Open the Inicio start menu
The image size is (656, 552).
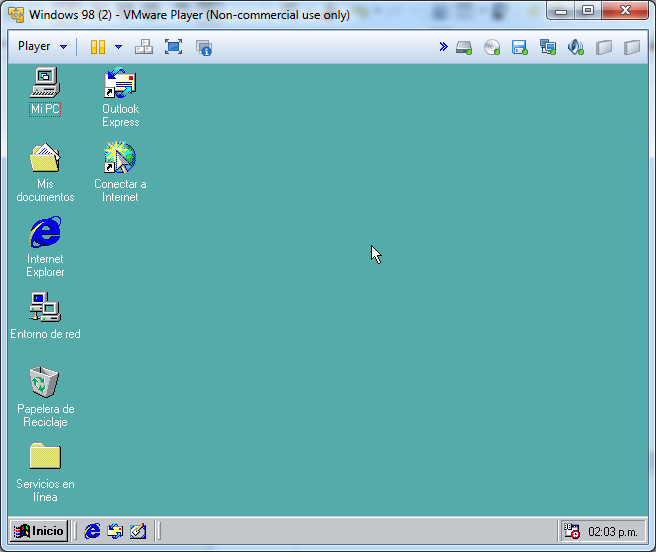(39, 531)
